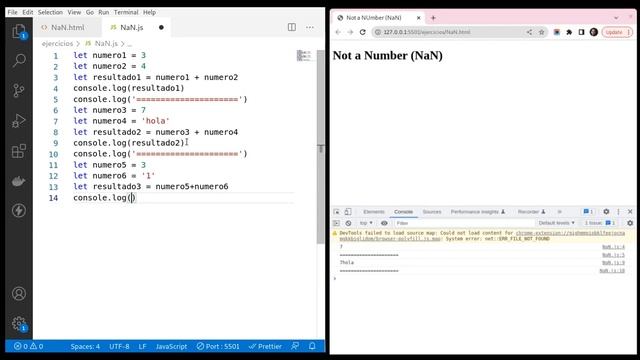The width and height of the screenshot is (640, 360).
Task: Switch to the NaN.html editor tab
Action: point(67,27)
